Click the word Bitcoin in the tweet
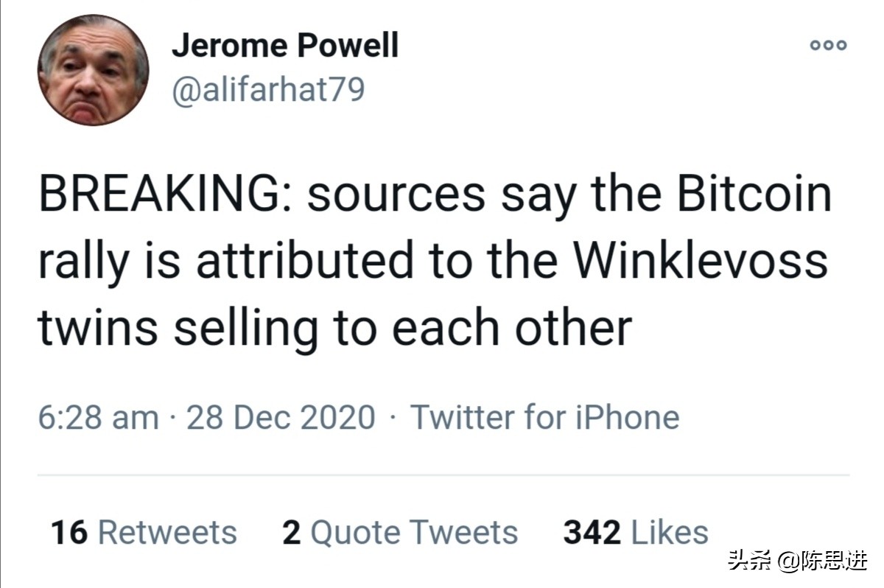 click(754, 195)
